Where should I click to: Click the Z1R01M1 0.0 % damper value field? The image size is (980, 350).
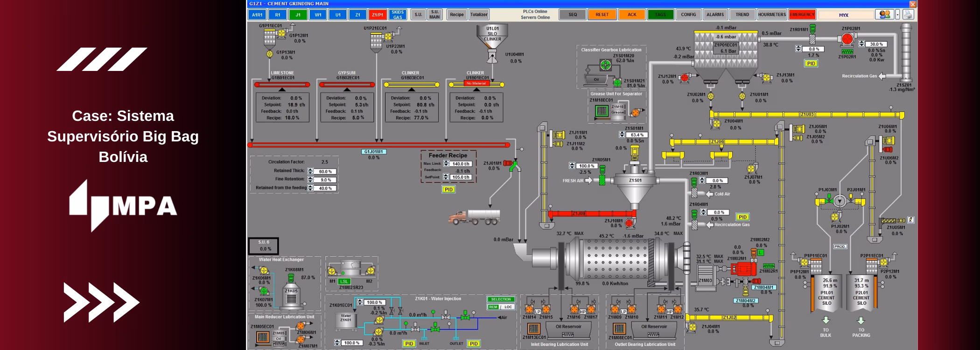click(813, 49)
